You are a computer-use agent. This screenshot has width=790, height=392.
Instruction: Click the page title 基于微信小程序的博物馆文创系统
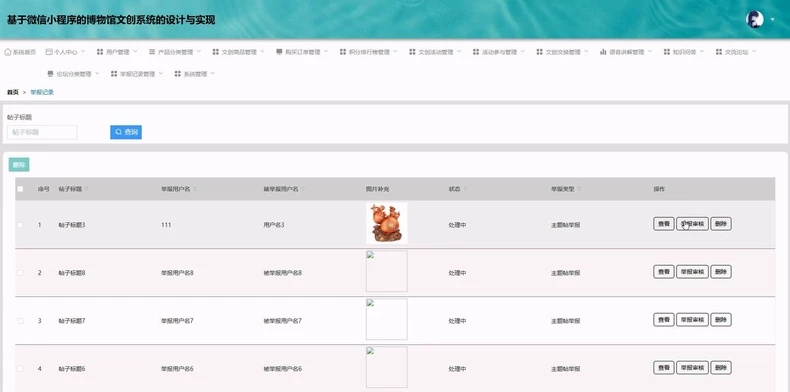coord(111,20)
